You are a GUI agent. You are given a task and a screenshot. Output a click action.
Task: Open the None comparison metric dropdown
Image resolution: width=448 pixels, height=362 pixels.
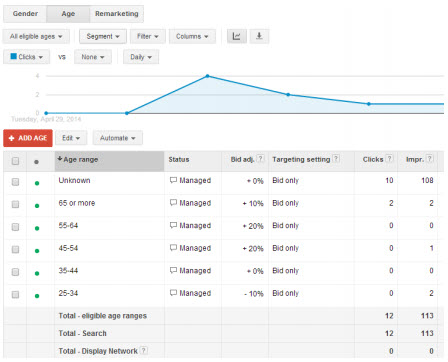93,57
